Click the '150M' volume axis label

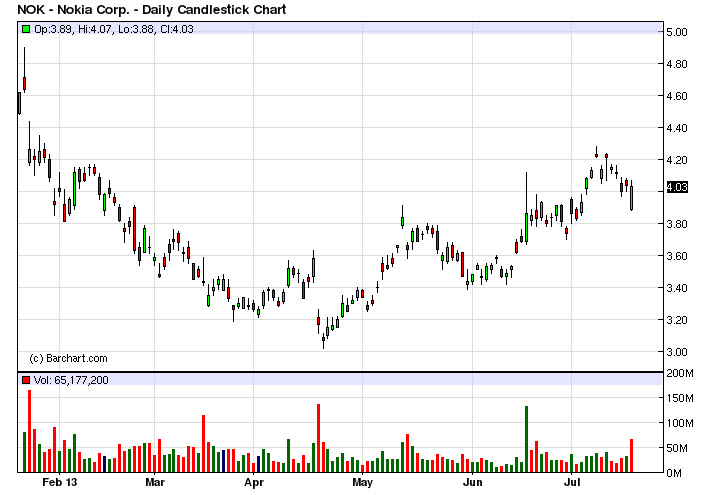680,399
